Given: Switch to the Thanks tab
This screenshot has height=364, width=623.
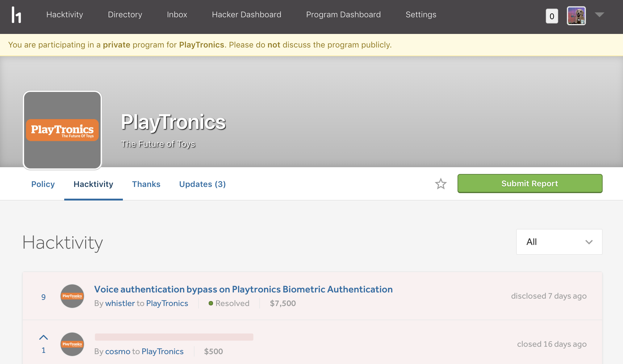Looking at the screenshot, I should pyautogui.click(x=146, y=184).
